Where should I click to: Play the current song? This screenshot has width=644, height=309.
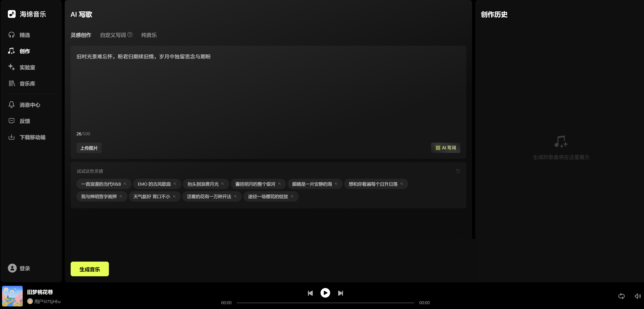pyautogui.click(x=325, y=293)
